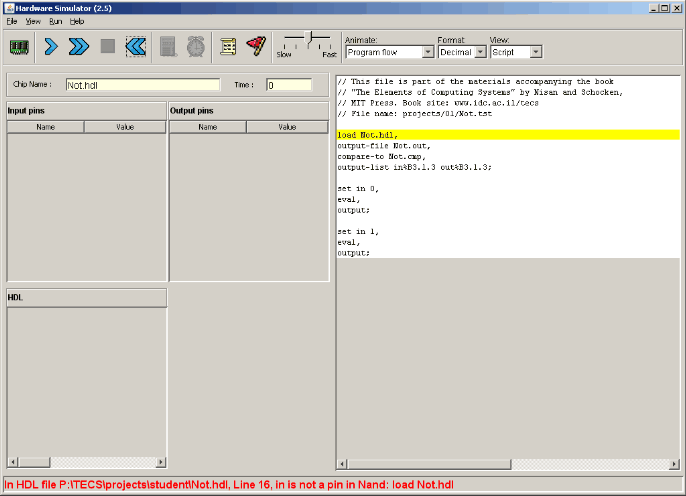Viewport: 686px width, 496px height.
Task: Click the Eval calculator icon
Action: (x=169, y=46)
